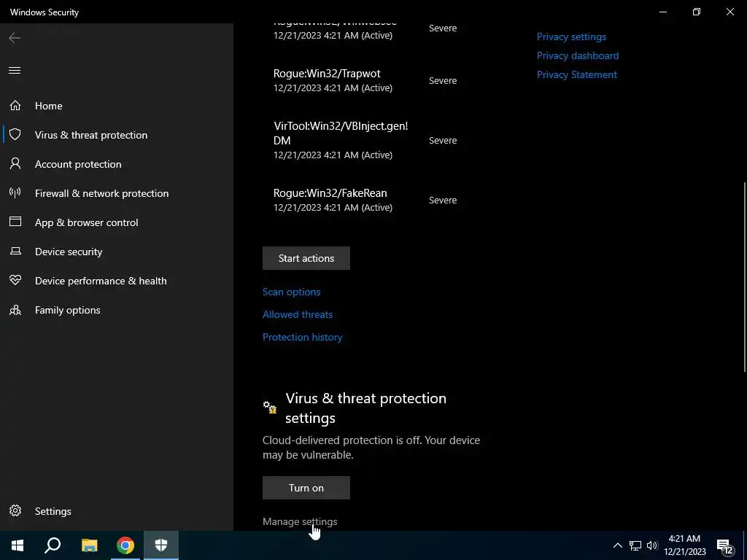Click the back arrow icon

click(x=15, y=38)
